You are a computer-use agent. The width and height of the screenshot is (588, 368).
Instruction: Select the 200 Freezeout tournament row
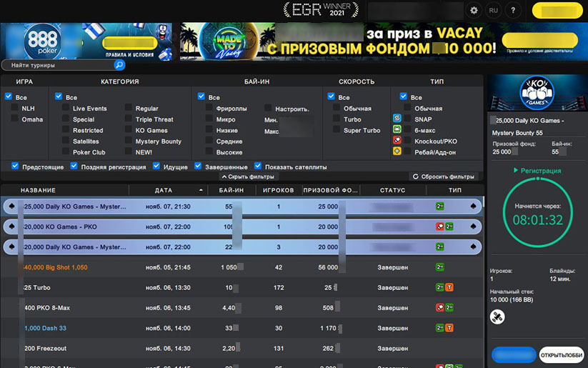pyautogui.click(x=242, y=348)
